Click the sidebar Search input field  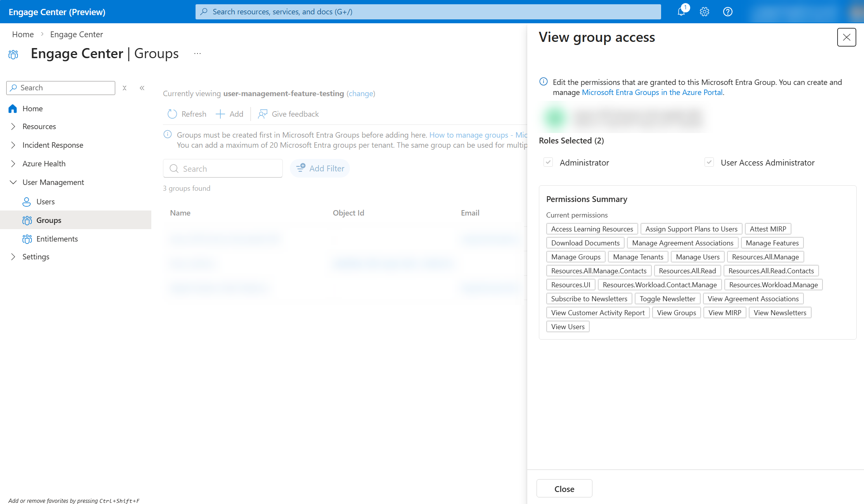coord(61,88)
